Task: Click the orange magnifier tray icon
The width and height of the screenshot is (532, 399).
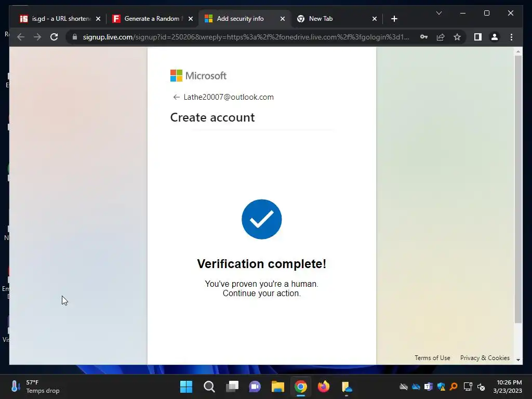Action: 454,387
